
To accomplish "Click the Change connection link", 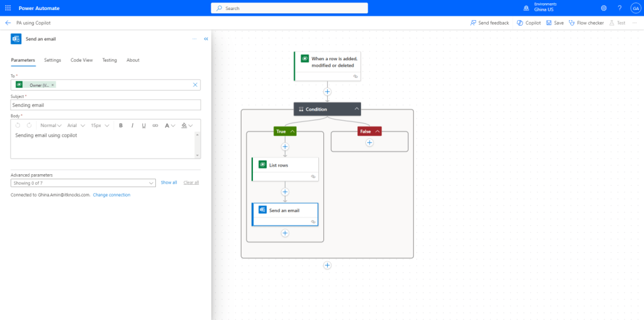I will point(111,195).
